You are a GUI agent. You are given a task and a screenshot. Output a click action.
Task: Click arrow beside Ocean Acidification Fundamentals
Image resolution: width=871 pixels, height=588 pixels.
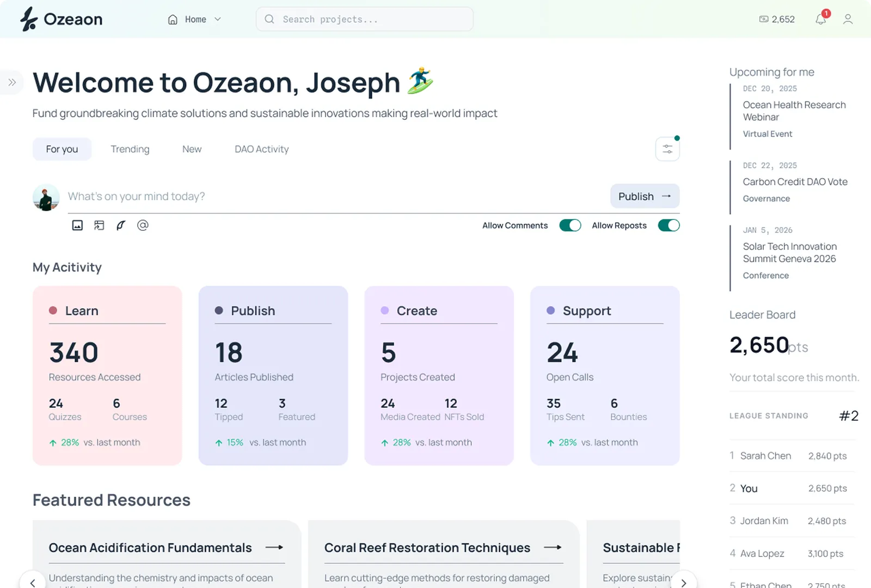274,548
